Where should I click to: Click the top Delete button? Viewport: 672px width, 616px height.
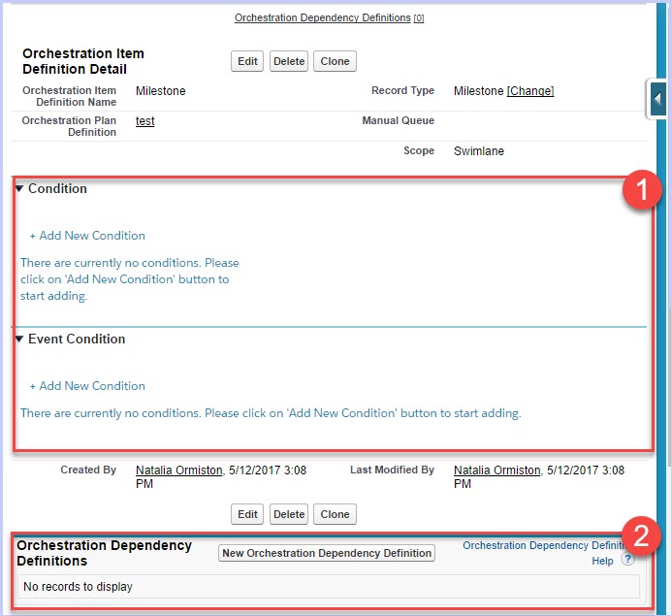click(289, 61)
